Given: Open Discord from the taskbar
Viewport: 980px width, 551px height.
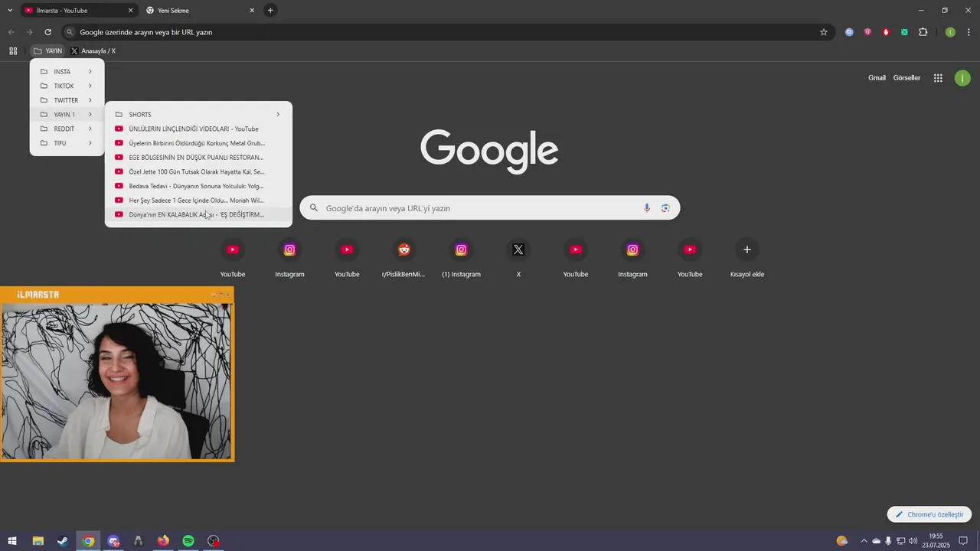Looking at the screenshot, I should coord(113,541).
